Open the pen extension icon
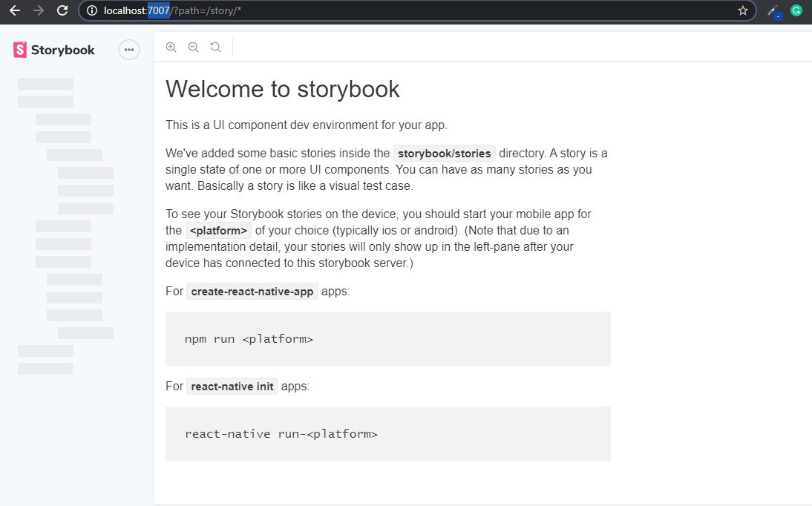 [773, 11]
